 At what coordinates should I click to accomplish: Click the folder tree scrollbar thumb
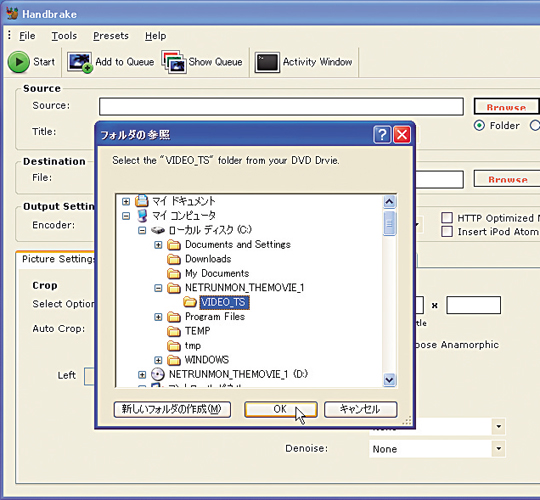[x=390, y=224]
